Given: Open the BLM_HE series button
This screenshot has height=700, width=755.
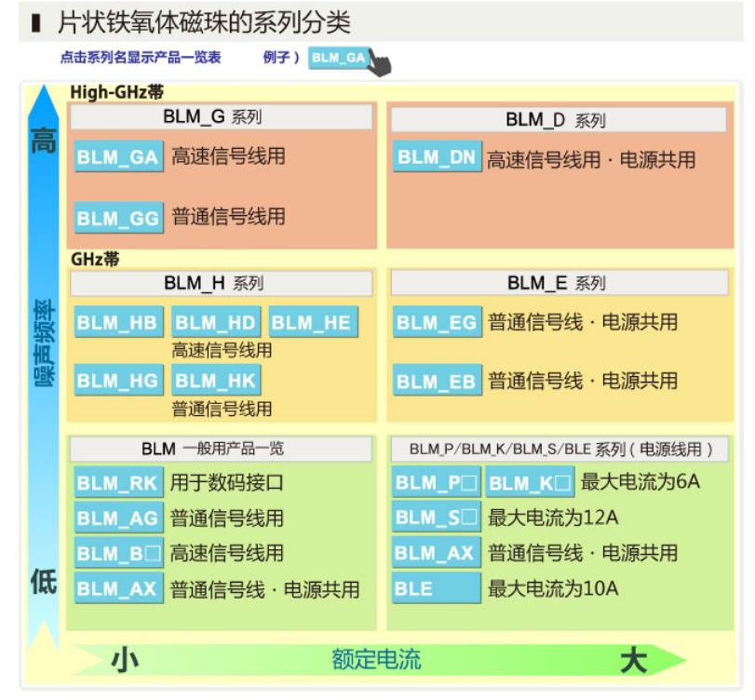Looking at the screenshot, I should pos(312,323).
